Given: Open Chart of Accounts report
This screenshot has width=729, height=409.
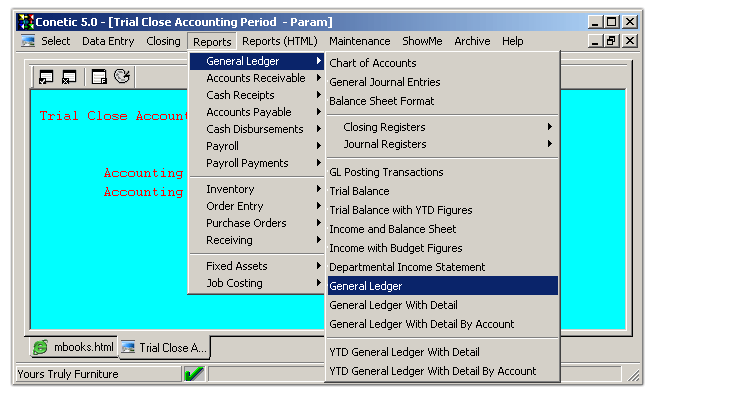Looking at the screenshot, I should click(372, 63).
